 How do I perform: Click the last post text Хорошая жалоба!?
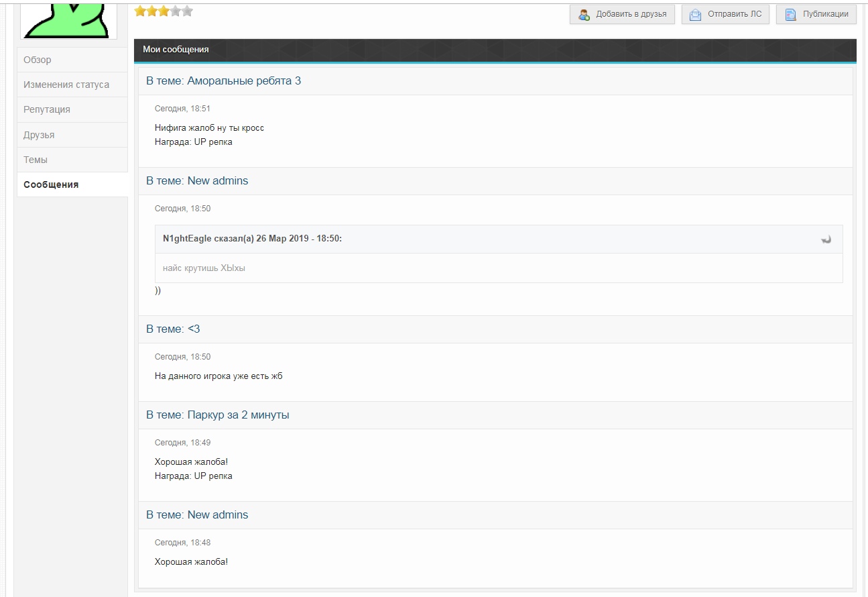191,561
